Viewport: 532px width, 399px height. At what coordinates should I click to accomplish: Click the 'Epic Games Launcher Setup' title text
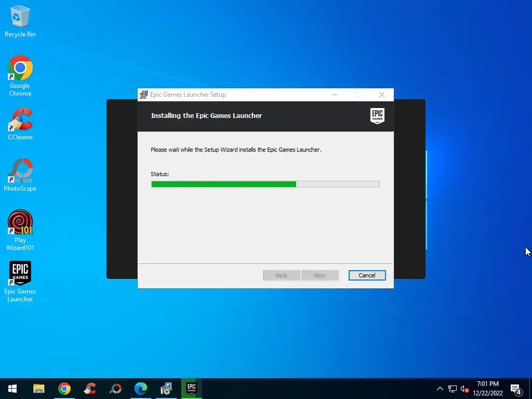tap(188, 95)
